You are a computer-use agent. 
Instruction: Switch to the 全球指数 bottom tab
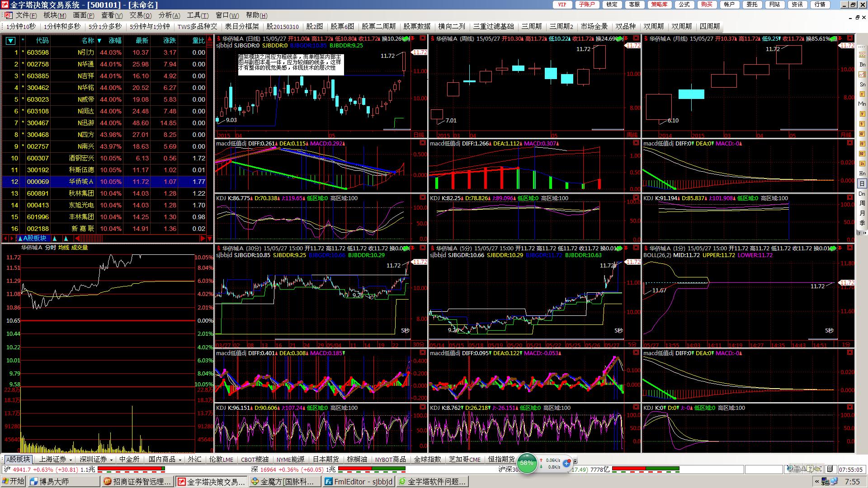click(427, 460)
